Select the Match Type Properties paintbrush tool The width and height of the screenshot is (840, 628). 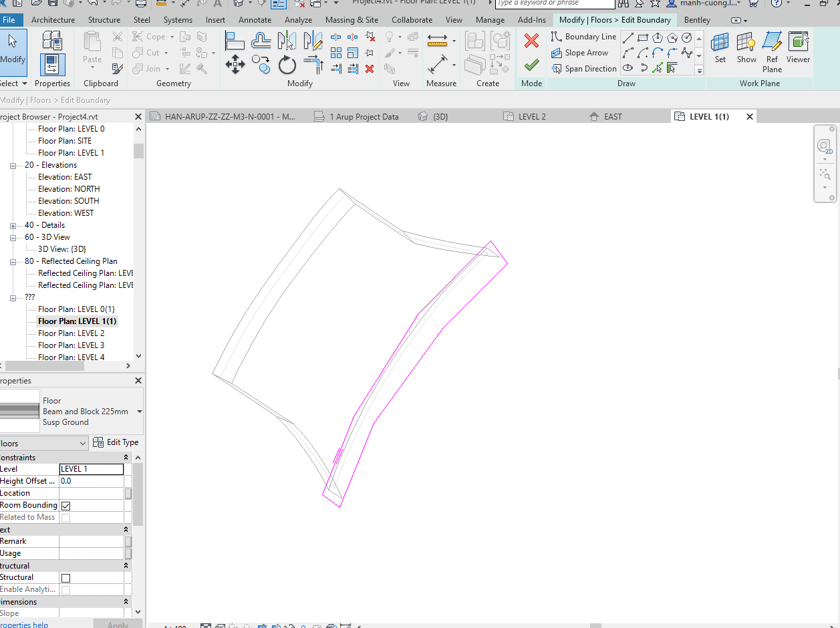click(x=116, y=69)
